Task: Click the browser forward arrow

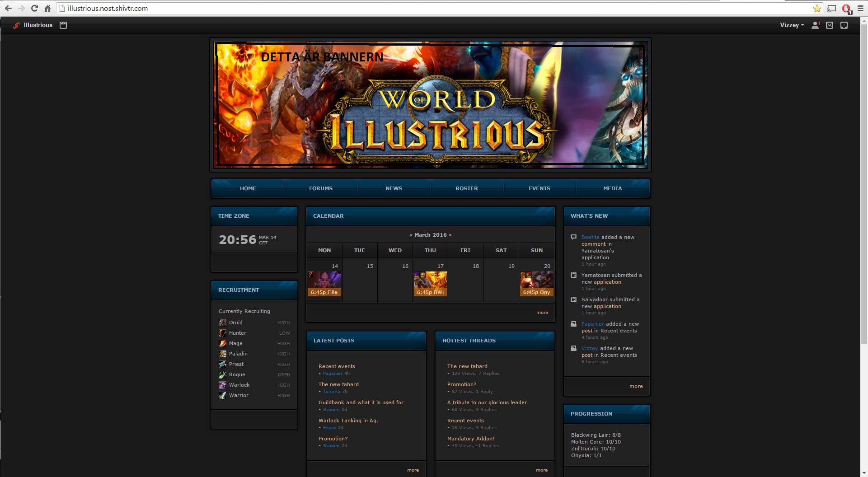Action: point(21,8)
